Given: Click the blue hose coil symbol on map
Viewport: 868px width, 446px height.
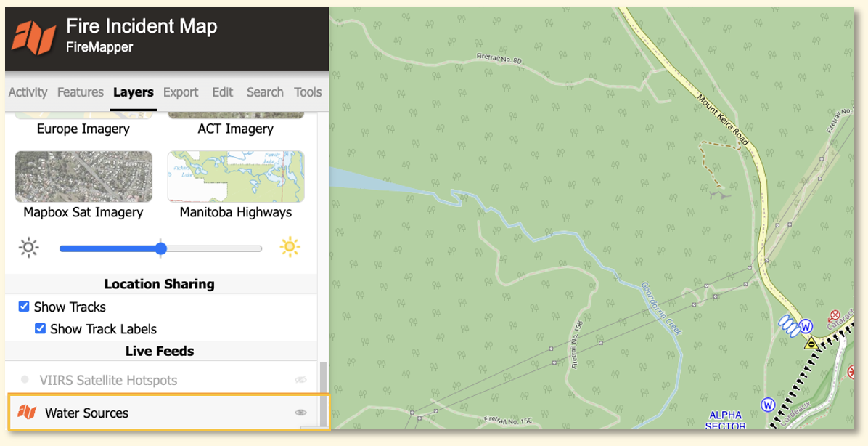Looking at the screenshot, I should click(x=788, y=325).
